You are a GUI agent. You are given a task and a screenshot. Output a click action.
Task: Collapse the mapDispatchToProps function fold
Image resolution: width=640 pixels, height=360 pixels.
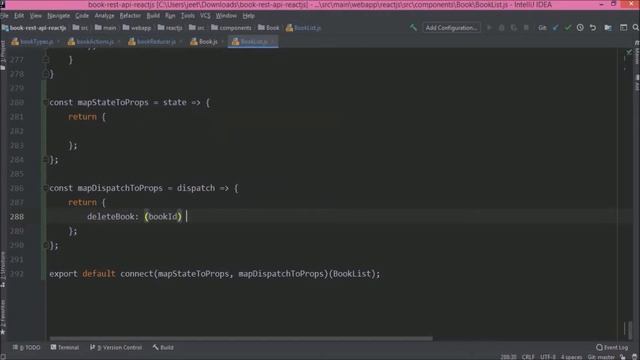point(45,188)
